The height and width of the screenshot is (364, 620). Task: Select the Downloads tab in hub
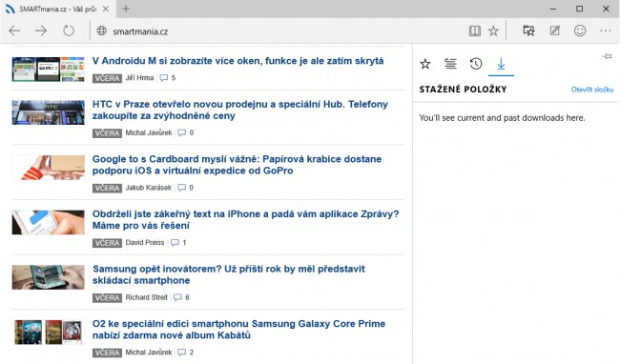pos(501,64)
